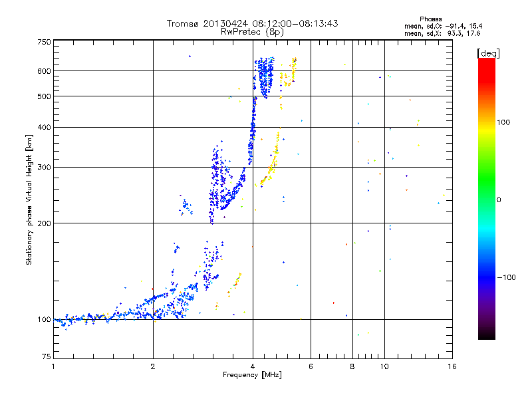Click the x-axis tick label '10'
Viewport: 532px width, 399px height.
tap(384, 366)
